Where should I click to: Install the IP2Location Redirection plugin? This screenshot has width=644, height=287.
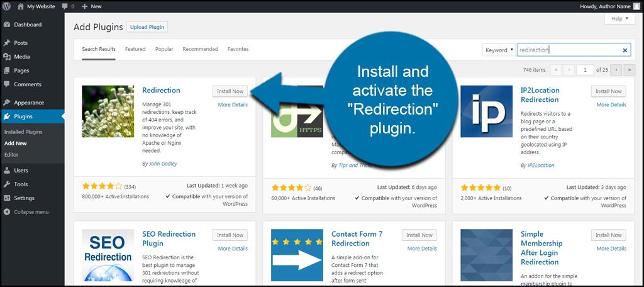point(609,91)
